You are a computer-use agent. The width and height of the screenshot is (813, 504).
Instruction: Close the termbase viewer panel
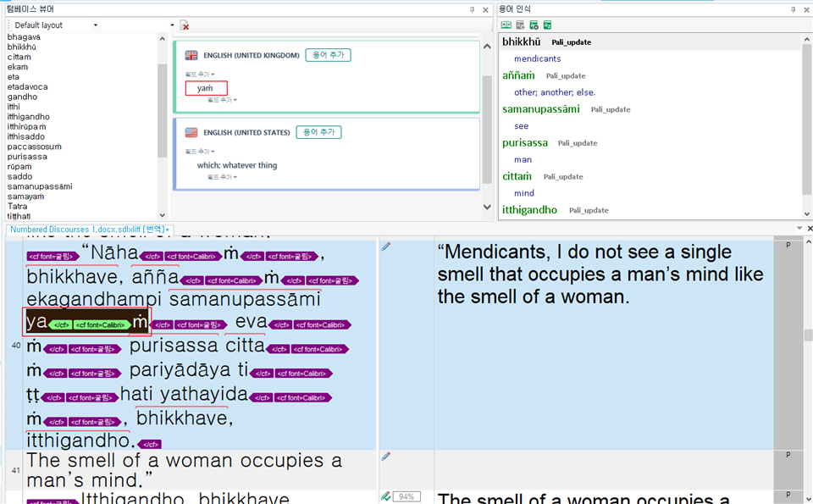pyautogui.click(x=485, y=9)
